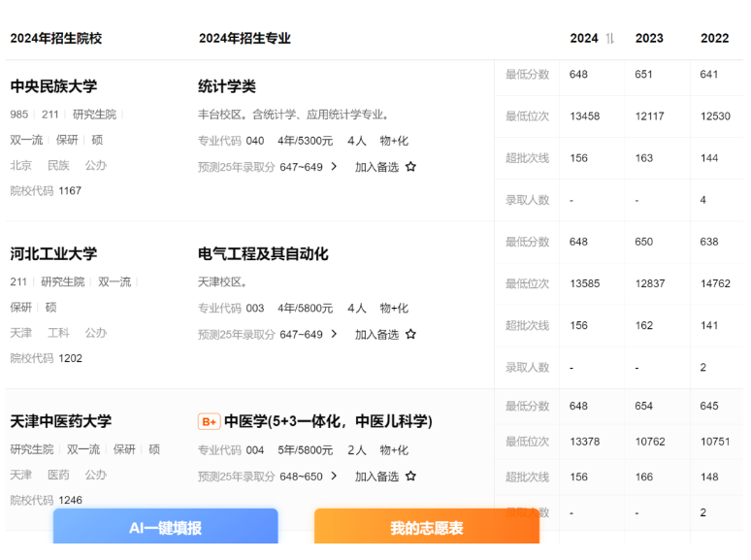The image size is (751, 560).
Task: Click the 12530 rank cell
Action: click(715, 116)
